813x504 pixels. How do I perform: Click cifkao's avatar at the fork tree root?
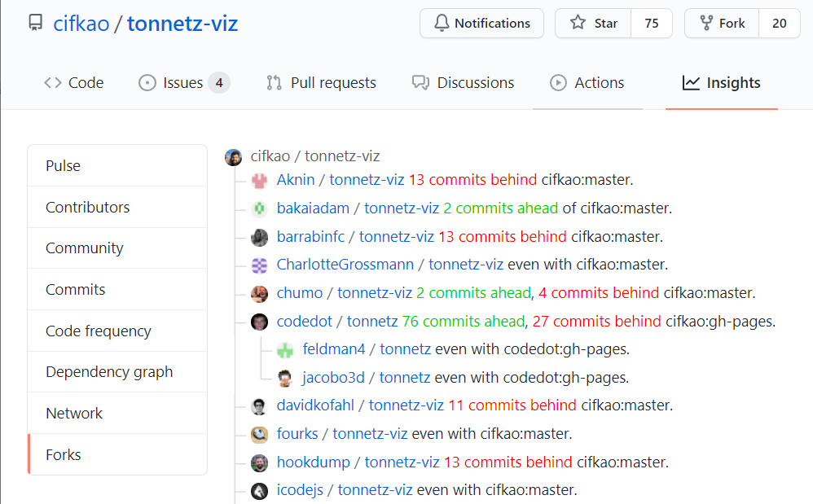(x=233, y=157)
